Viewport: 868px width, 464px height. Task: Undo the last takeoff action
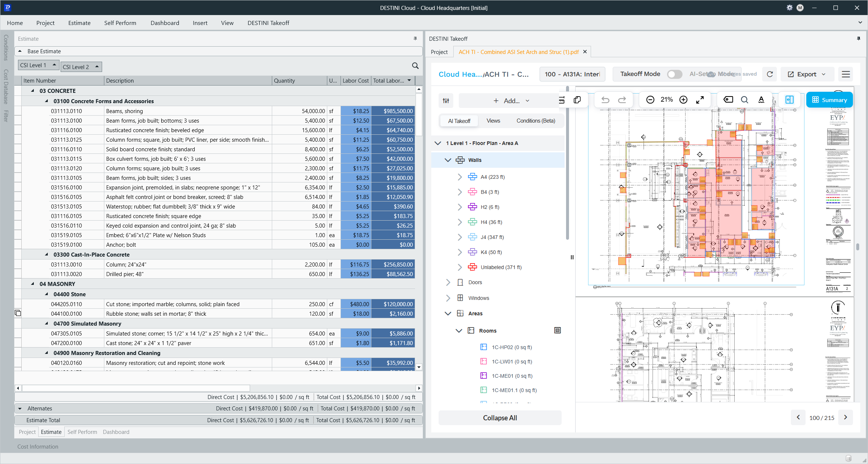(605, 100)
